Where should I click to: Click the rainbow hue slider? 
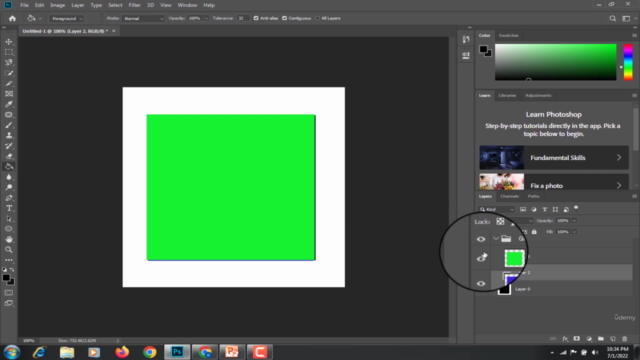pos(628,62)
